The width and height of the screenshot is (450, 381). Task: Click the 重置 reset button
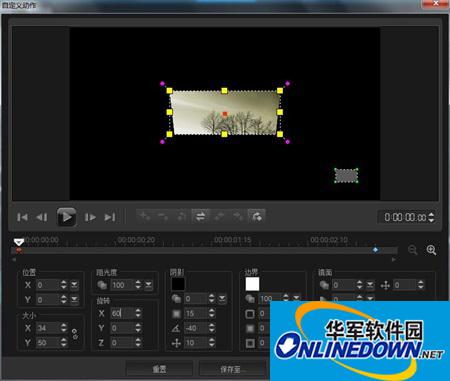(x=159, y=369)
